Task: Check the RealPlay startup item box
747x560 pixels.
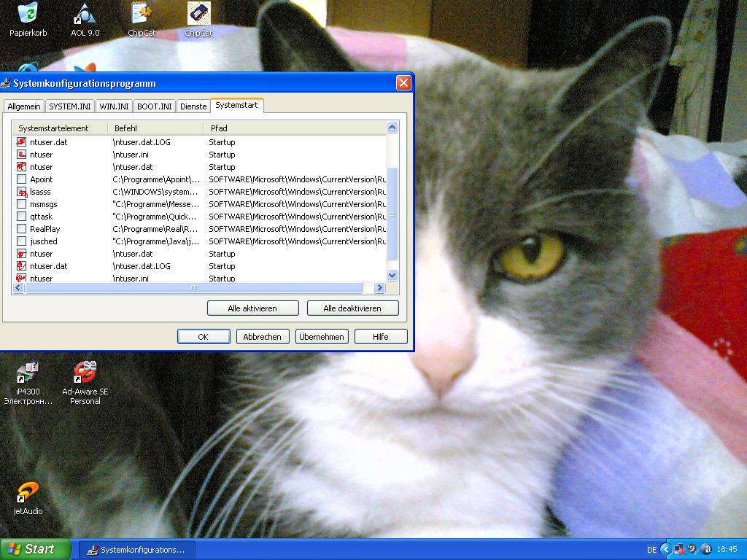Action: point(22,229)
